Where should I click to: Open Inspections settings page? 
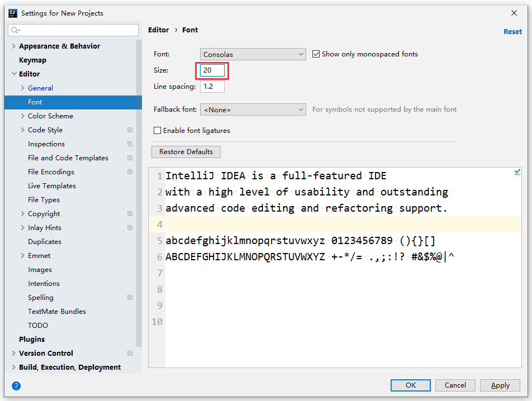click(x=46, y=144)
